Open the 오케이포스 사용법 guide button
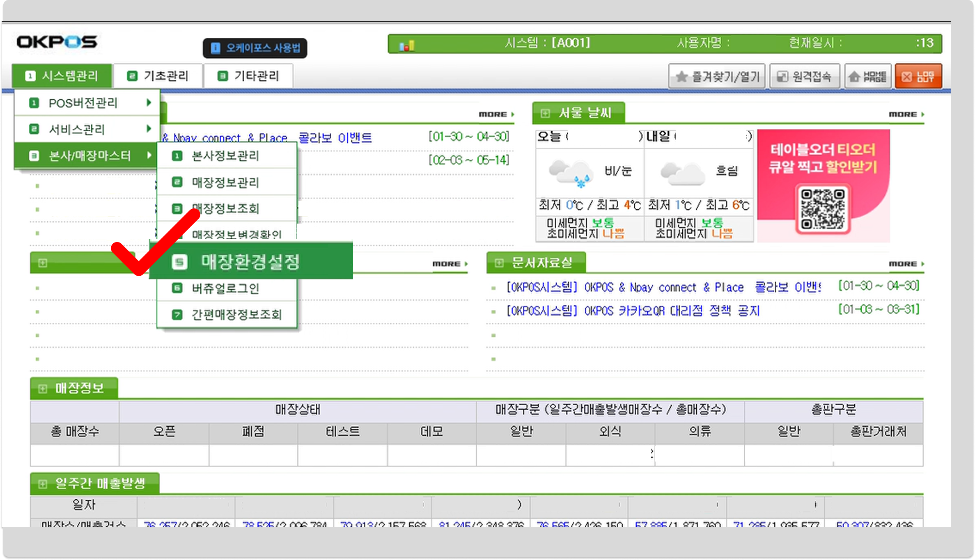The width and height of the screenshot is (975, 560). click(x=255, y=48)
